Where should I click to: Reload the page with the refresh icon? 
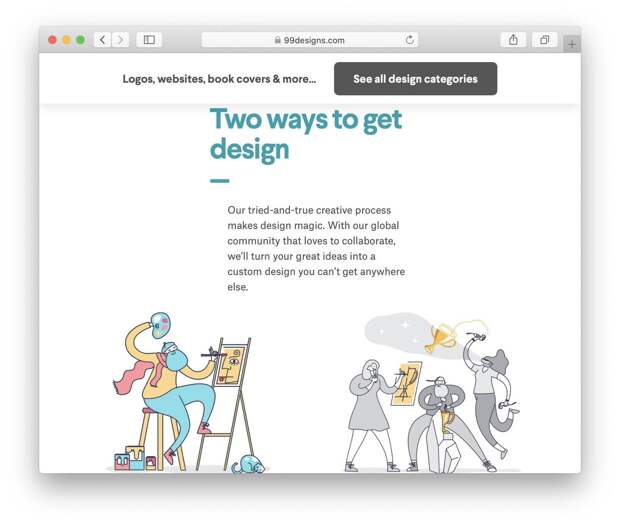[x=410, y=40]
